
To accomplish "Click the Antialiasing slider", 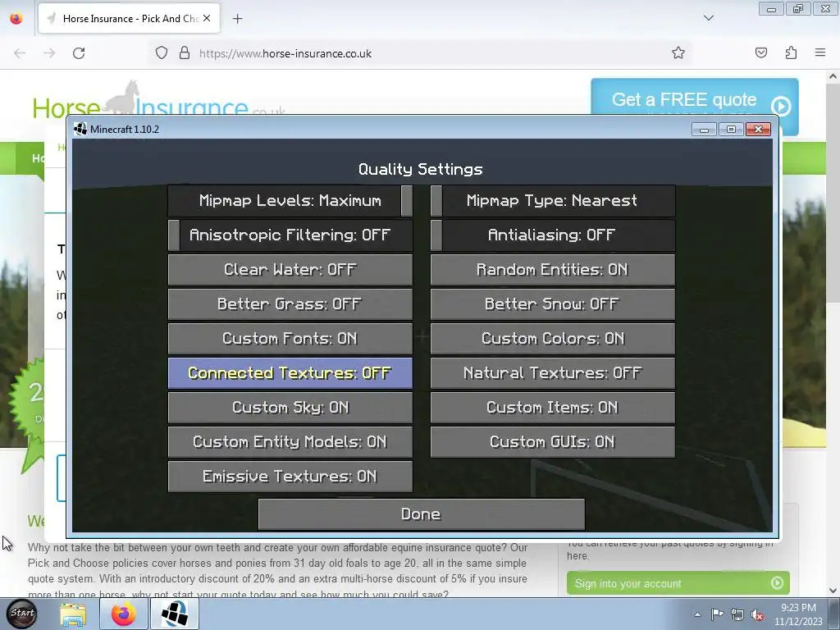I will (x=552, y=235).
